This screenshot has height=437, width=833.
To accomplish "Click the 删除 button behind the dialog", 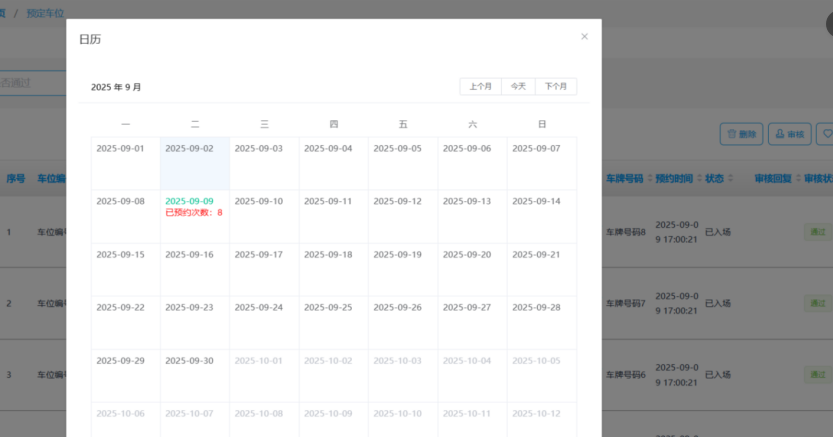I will point(742,134).
